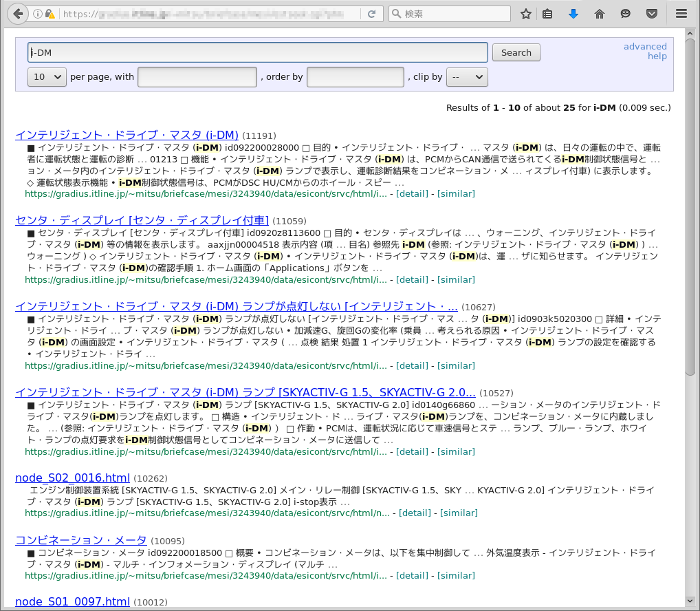Viewport: 700px width, 611px height.
Task: Open the browser hamburger menu
Action: tap(681, 14)
